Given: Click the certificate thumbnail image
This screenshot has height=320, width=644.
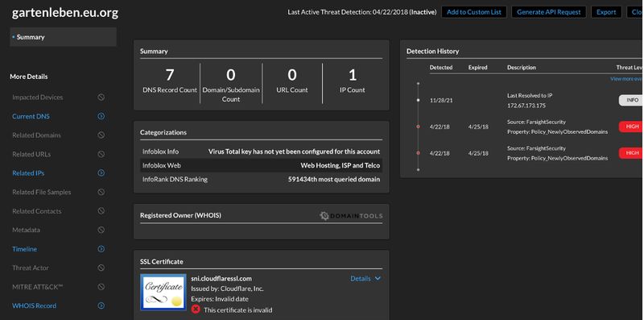Looking at the screenshot, I should 163,292.
